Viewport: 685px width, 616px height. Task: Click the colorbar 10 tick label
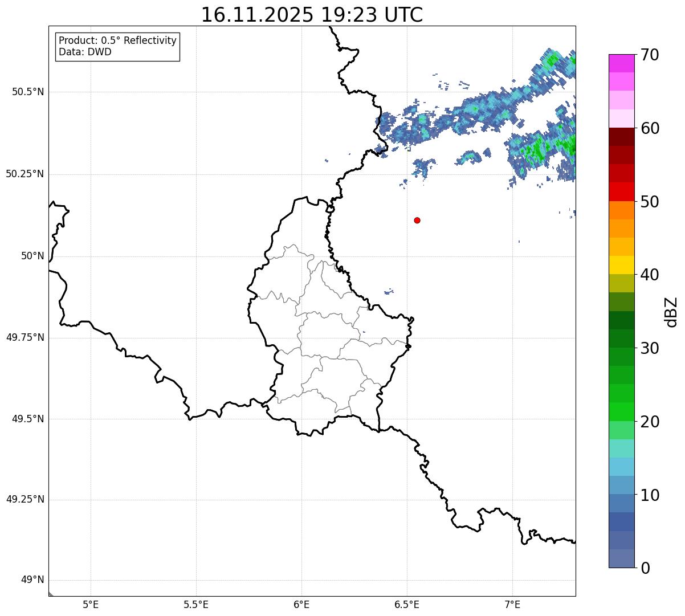coord(650,496)
